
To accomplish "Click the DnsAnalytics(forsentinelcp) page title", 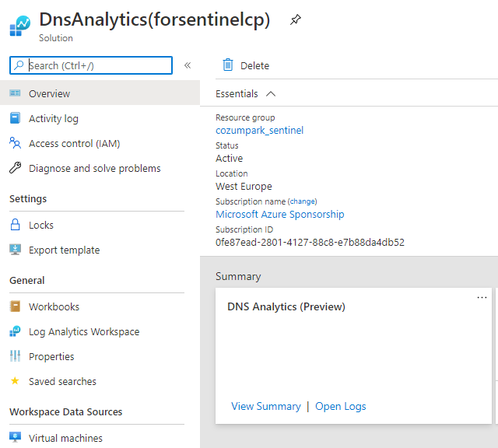I will tap(155, 19).
